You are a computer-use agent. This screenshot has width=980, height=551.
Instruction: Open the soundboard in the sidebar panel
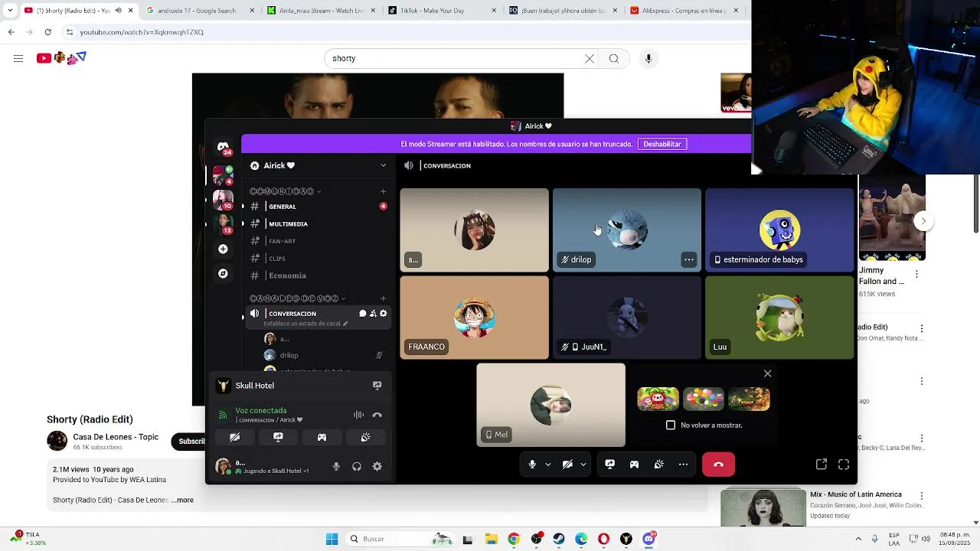(x=365, y=437)
